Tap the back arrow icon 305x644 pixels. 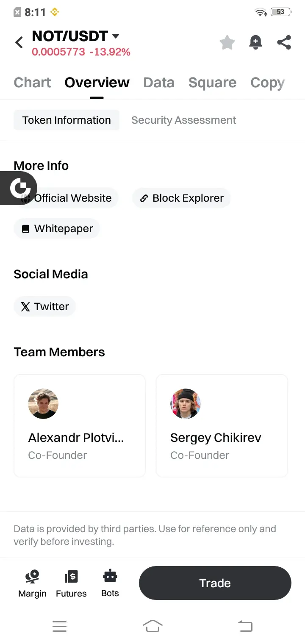(19, 42)
